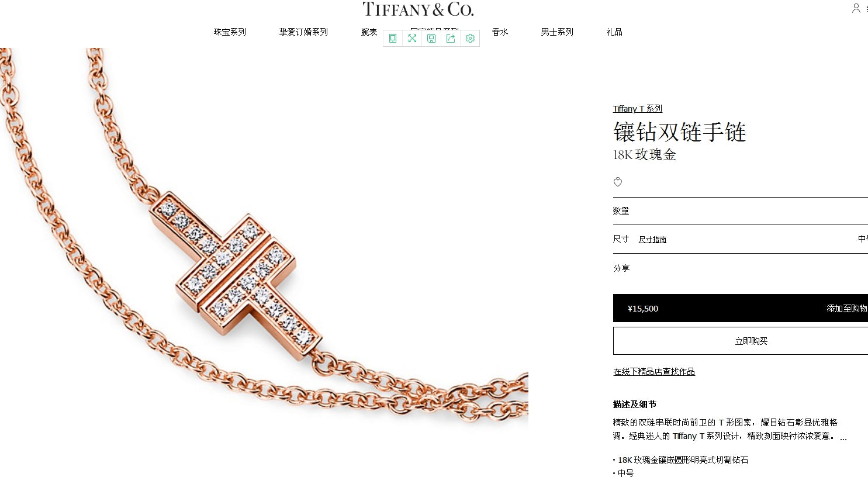868x484 pixels.
Task: Select the 腕表 navigation item
Action: 369,32
